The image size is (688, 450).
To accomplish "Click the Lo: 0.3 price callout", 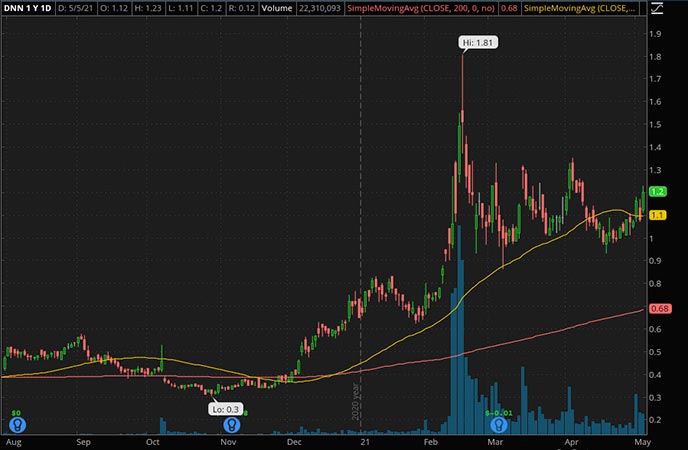I will pos(223,408).
